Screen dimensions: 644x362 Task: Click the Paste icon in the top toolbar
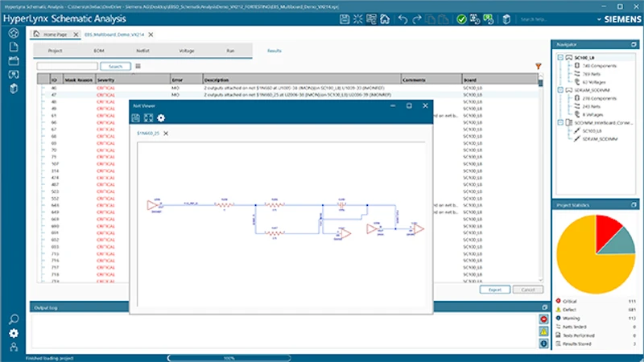tap(444, 19)
